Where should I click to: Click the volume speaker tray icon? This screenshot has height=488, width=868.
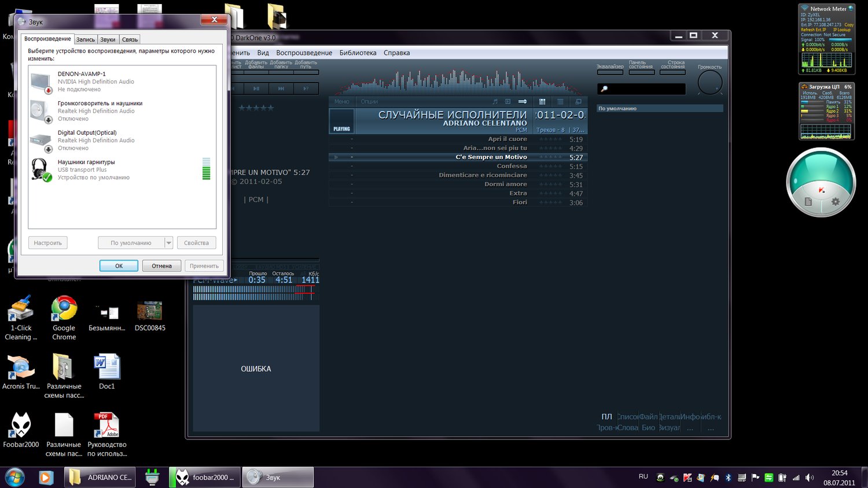[x=810, y=478]
